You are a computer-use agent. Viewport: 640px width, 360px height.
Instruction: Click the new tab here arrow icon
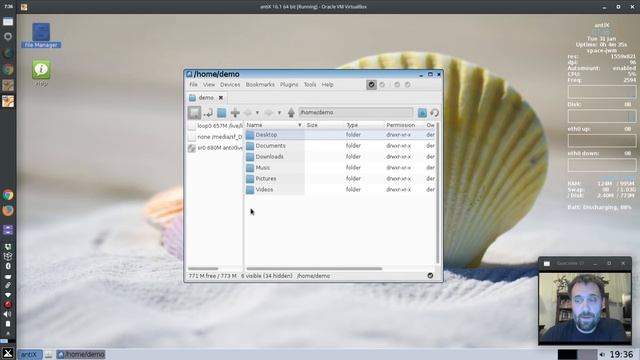click(x=208, y=112)
